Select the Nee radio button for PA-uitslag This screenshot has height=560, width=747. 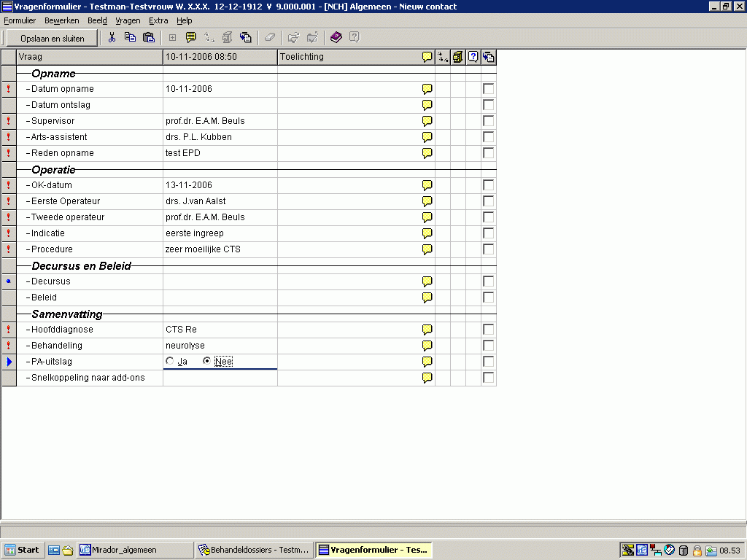coord(207,362)
